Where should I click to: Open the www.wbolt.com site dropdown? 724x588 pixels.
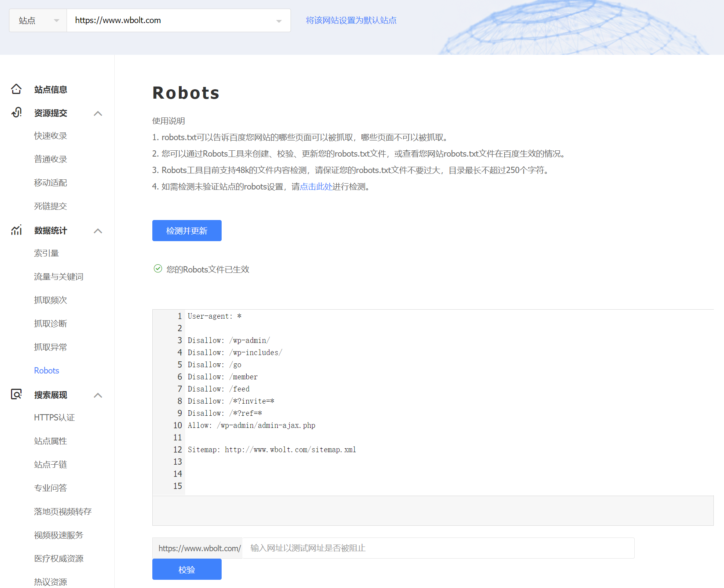coord(279,20)
